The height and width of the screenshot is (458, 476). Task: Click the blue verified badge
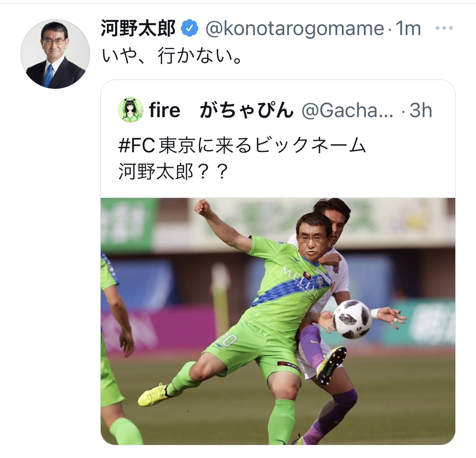(x=190, y=28)
